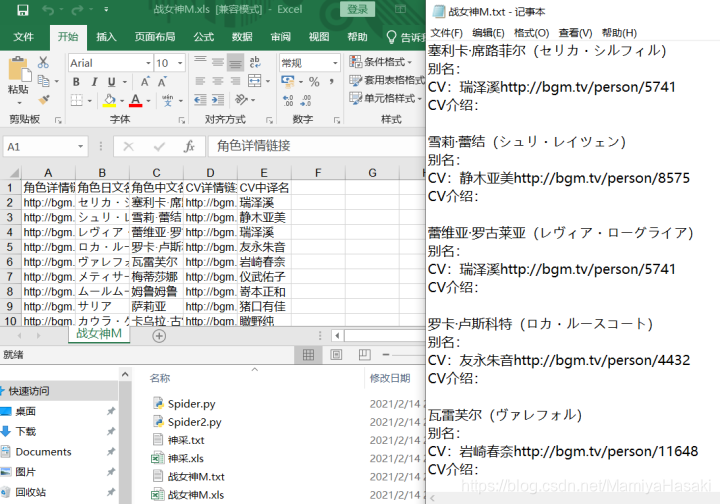Switch to the 公式 ribbon tab
This screenshot has width=720, height=504.
pyautogui.click(x=203, y=37)
